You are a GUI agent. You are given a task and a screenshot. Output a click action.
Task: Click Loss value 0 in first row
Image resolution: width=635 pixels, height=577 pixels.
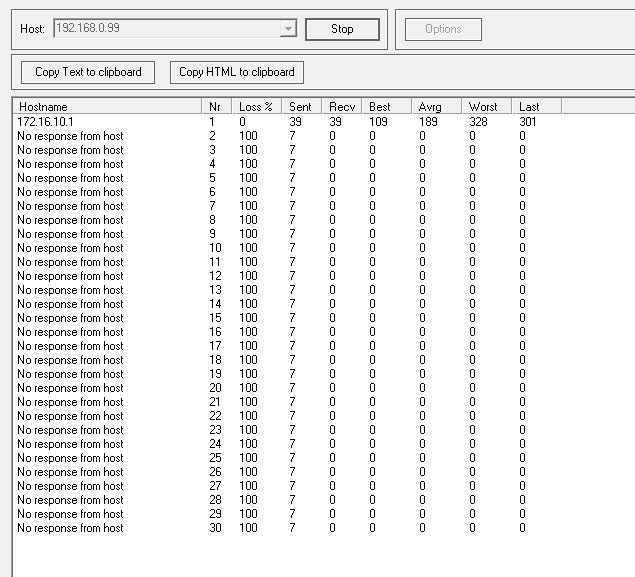click(x=242, y=121)
